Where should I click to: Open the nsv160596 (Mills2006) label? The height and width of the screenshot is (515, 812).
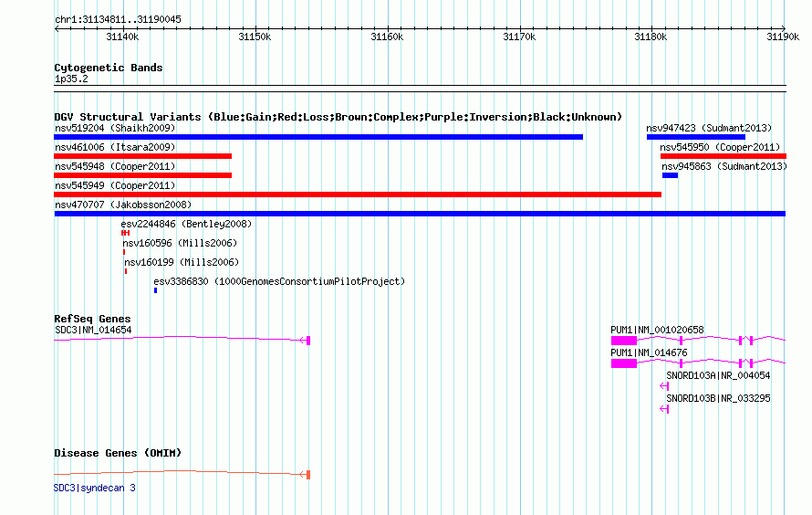pyautogui.click(x=181, y=243)
